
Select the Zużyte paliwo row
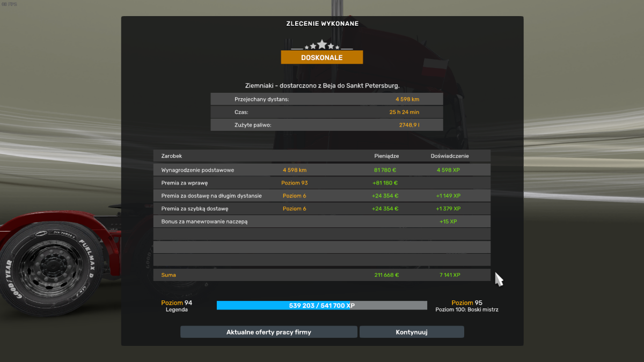(x=326, y=125)
